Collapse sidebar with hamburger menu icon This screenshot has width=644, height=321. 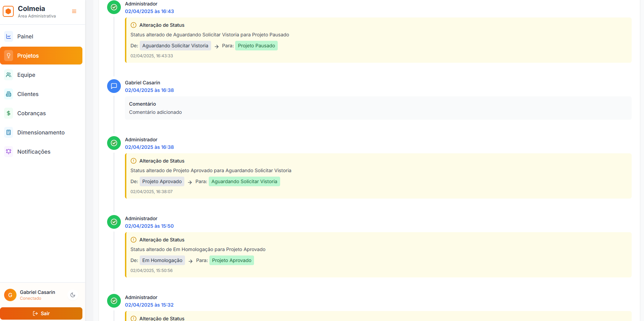(x=74, y=11)
